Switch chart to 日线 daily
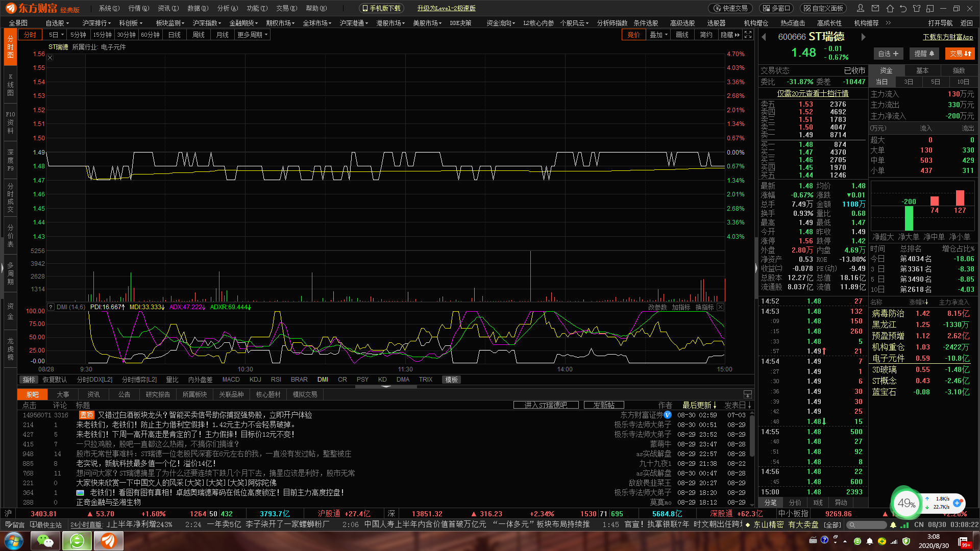This screenshot has width=980, height=551. [x=175, y=35]
